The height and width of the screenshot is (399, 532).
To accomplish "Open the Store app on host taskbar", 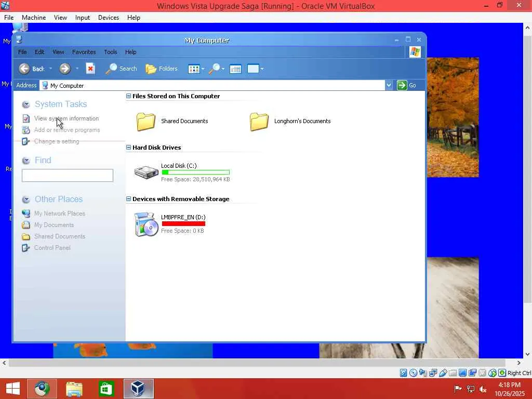I will pos(105,389).
